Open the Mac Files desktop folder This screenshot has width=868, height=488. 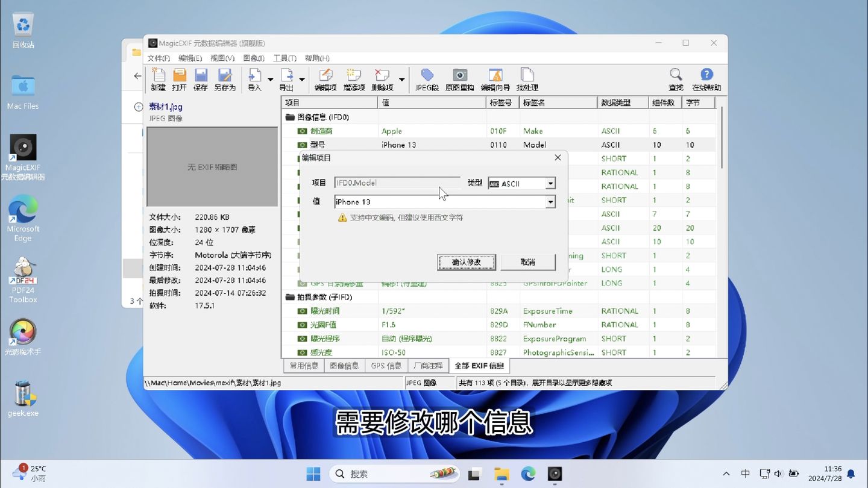tap(23, 92)
